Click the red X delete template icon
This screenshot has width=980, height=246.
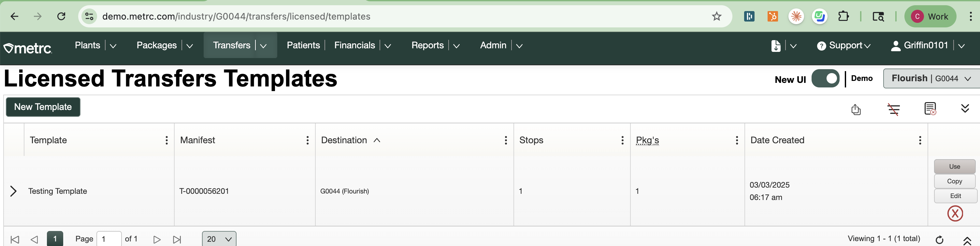[x=955, y=213]
